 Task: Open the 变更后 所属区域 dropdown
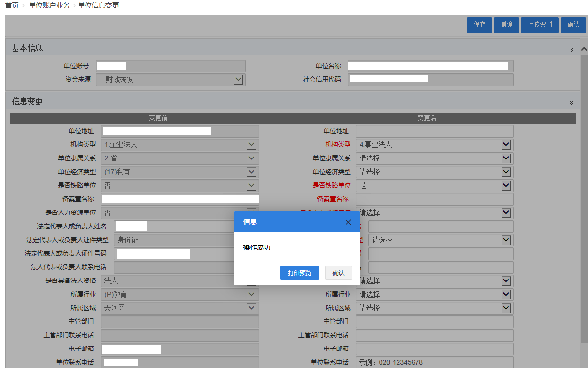506,308
